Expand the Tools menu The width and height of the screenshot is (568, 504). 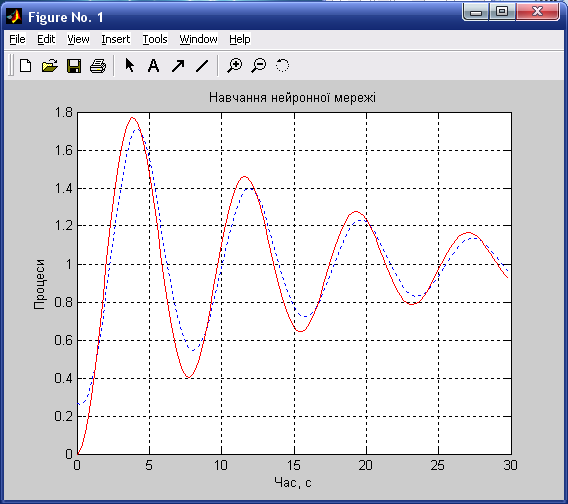point(155,39)
